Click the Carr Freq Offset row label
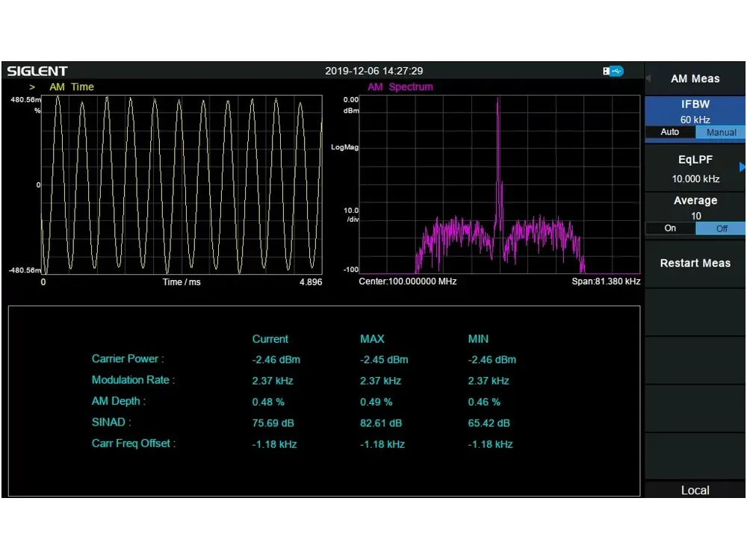 [134, 444]
